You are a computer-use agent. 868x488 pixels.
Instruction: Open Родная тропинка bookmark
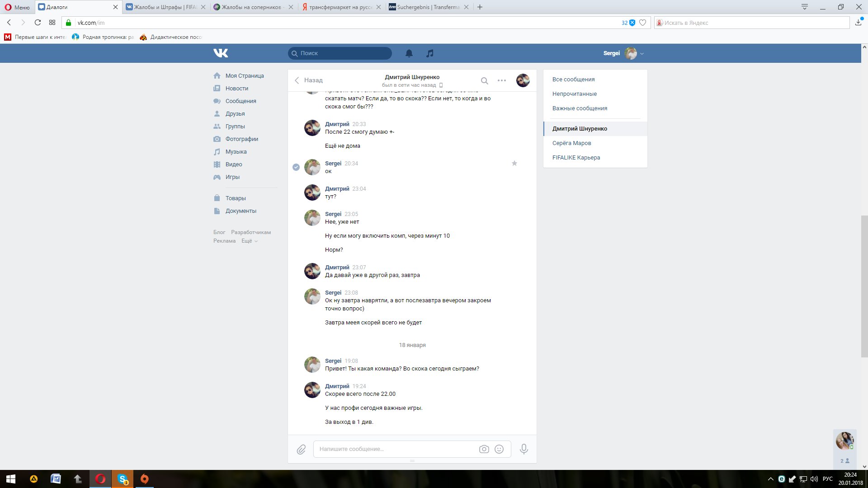103,37
